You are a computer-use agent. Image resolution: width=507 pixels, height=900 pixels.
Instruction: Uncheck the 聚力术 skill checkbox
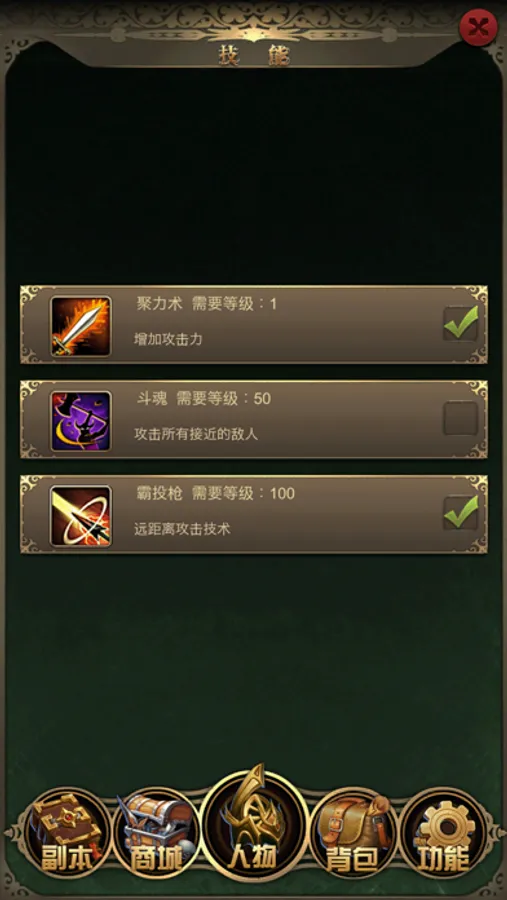pyautogui.click(x=460, y=324)
